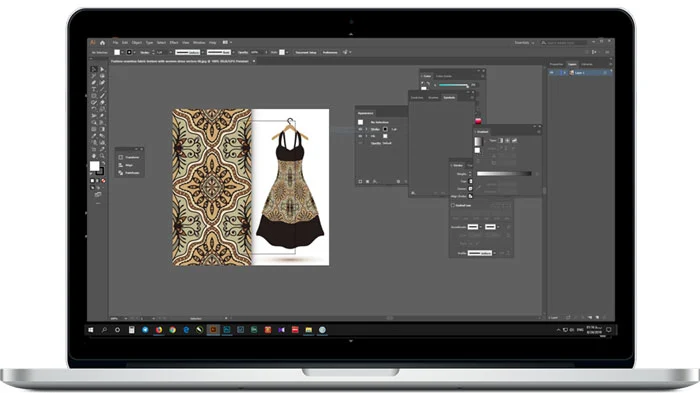Screen dimensions: 700x393
Task: Click the Fill swatch in toolbar
Action: point(94,166)
